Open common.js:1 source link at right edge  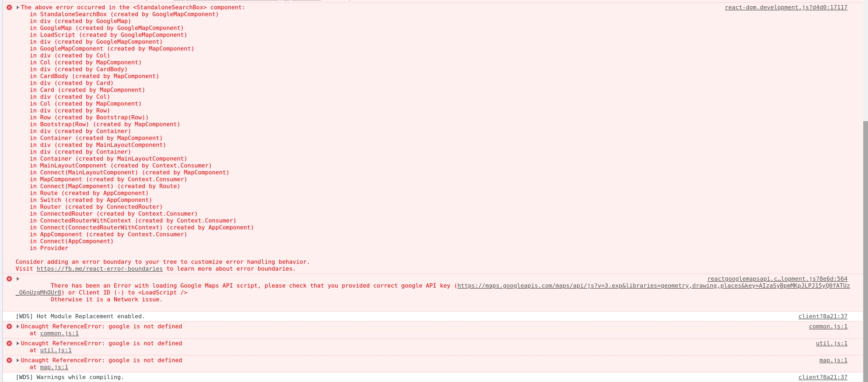(x=828, y=326)
